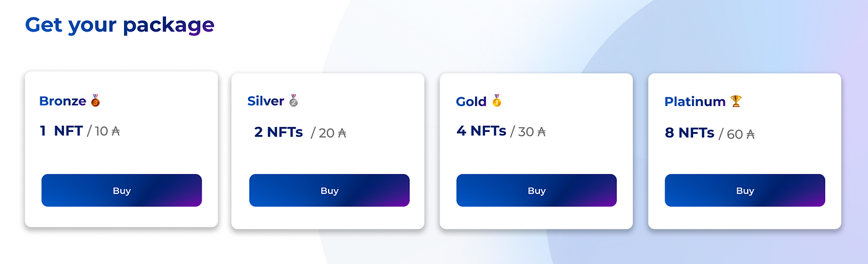Click the Silver medal icon

tap(294, 100)
